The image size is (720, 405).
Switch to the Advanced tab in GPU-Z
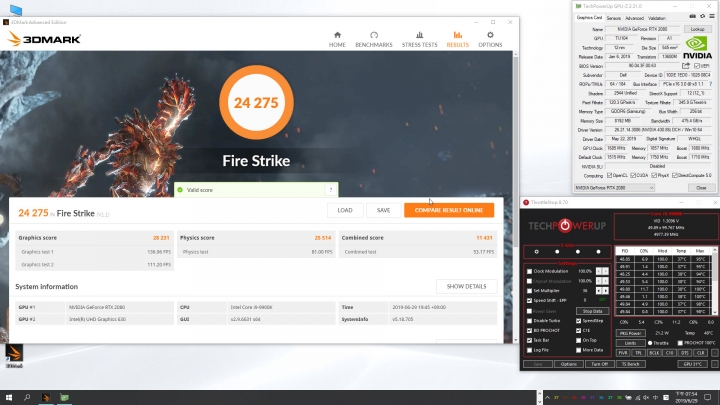(x=634, y=18)
